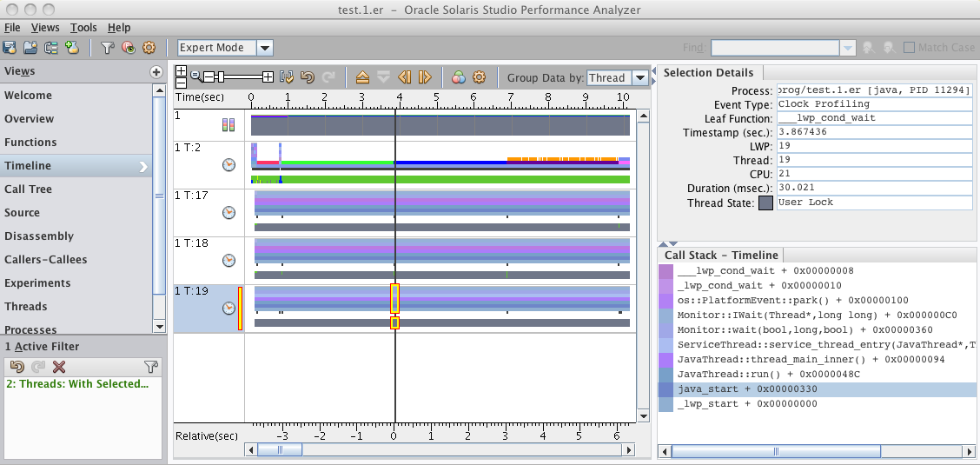Expand timeline rows vertically with plus box

181,71
